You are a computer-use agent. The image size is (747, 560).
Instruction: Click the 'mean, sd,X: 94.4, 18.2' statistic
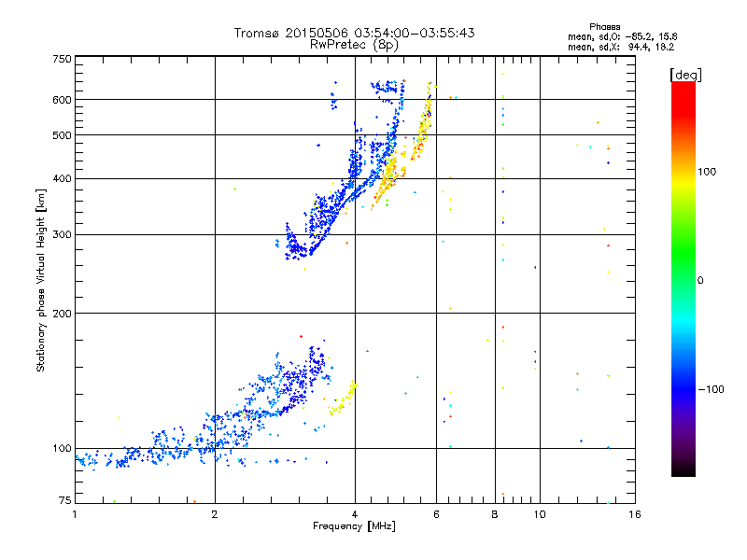621,47
